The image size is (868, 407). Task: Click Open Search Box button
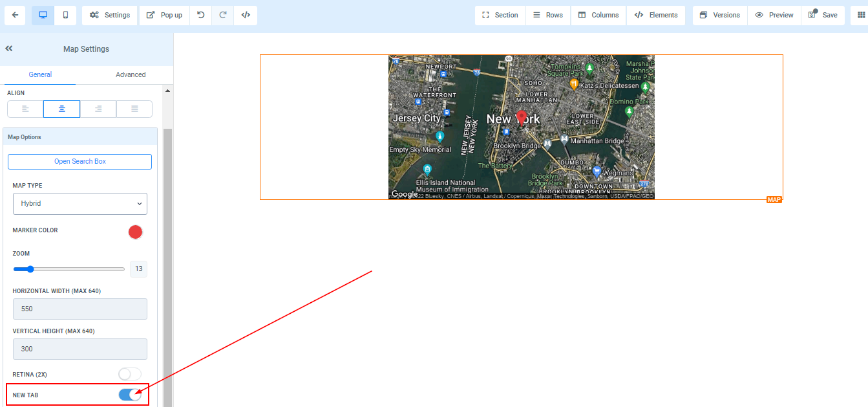[79, 161]
